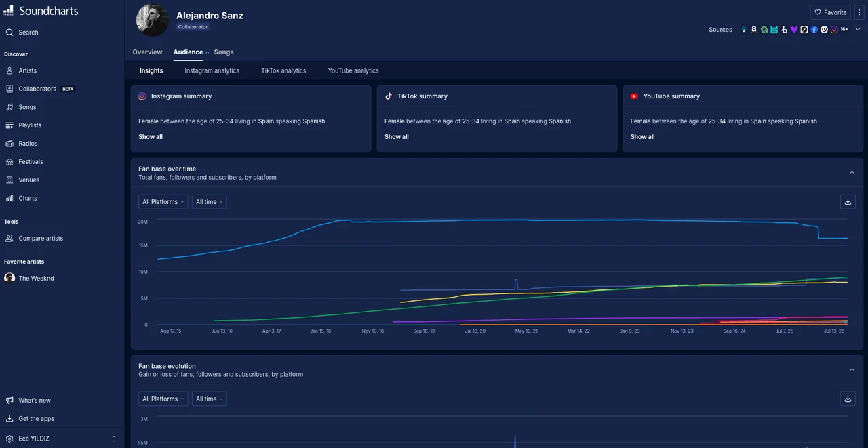The height and width of the screenshot is (448, 868).
Task: Click the BETA badge beside Collaborators
Action: [68, 89]
